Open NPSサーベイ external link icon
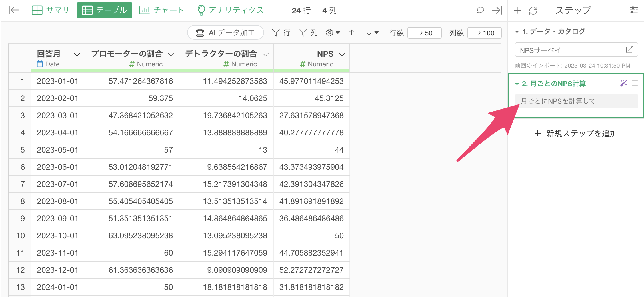644x297 pixels. pyautogui.click(x=629, y=50)
